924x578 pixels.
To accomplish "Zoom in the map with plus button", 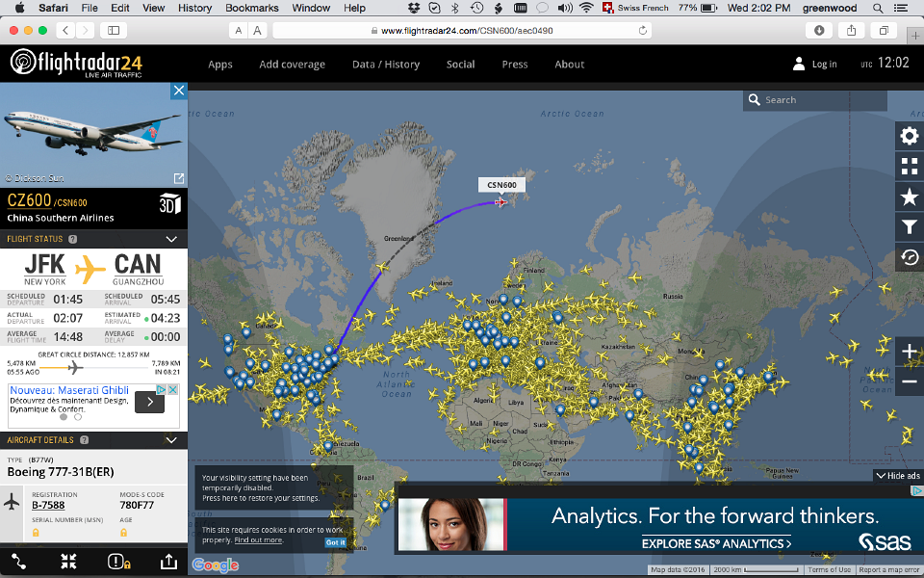I will [909, 352].
